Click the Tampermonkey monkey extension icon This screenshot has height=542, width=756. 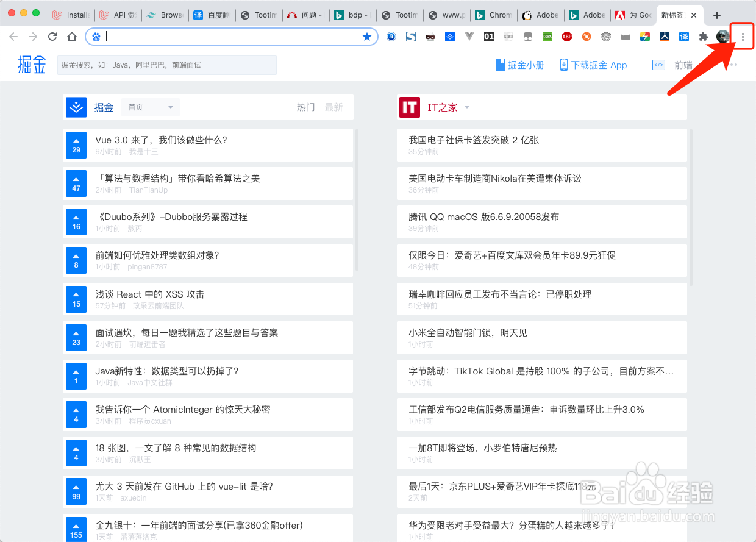606,37
